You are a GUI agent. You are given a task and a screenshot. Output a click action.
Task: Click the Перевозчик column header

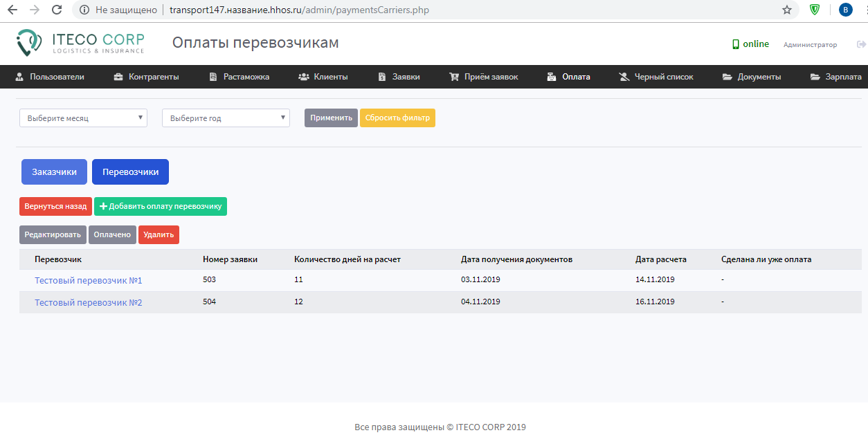[58, 259]
